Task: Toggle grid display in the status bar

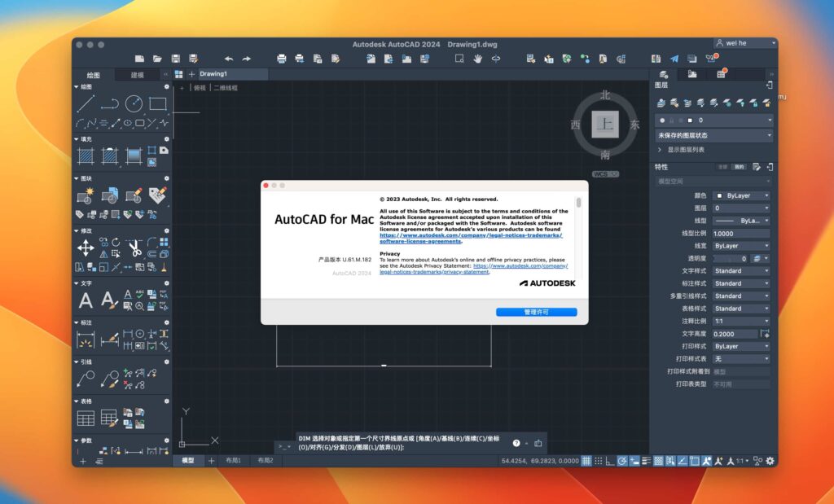Action: coord(586,461)
